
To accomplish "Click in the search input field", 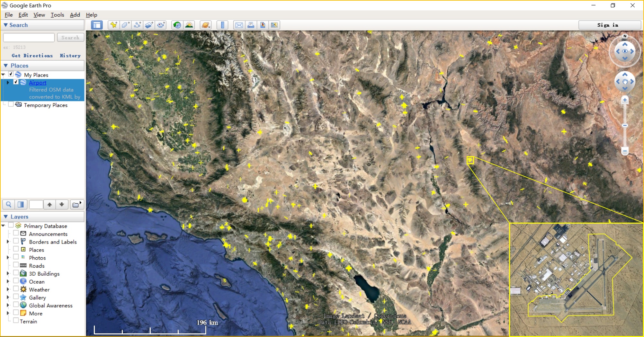I will (29, 38).
